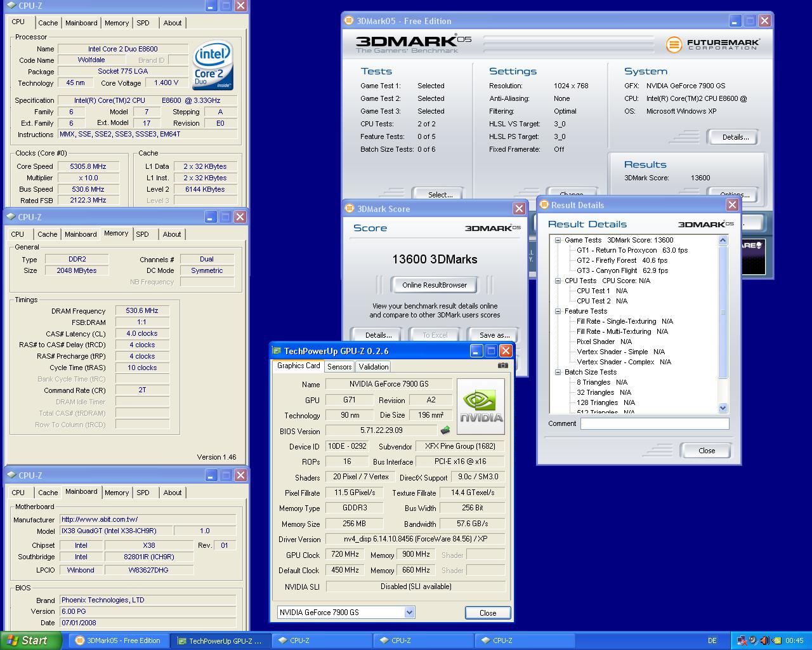
Task: Click Select... button under Tests
Action: (x=440, y=193)
